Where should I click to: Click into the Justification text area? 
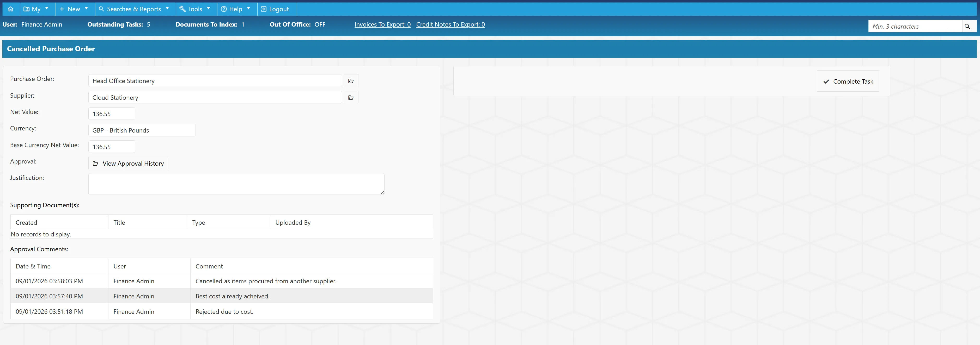[x=236, y=184]
